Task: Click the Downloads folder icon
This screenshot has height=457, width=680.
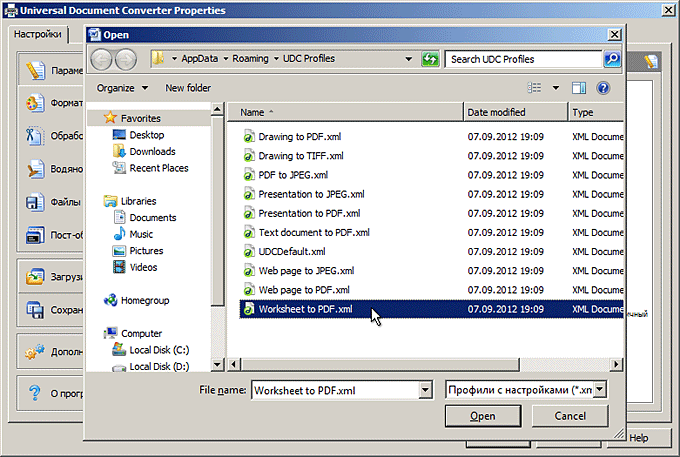Action: pyautogui.click(x=119, y=151)
